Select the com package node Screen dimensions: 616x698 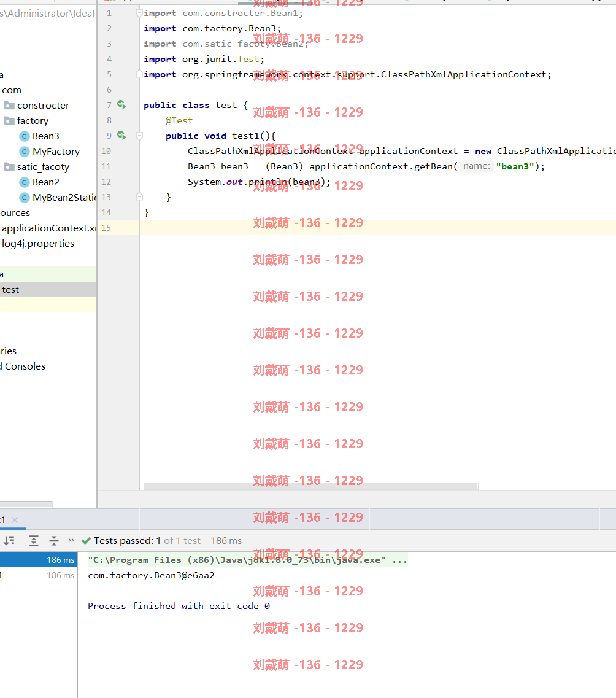coord(12,90)
